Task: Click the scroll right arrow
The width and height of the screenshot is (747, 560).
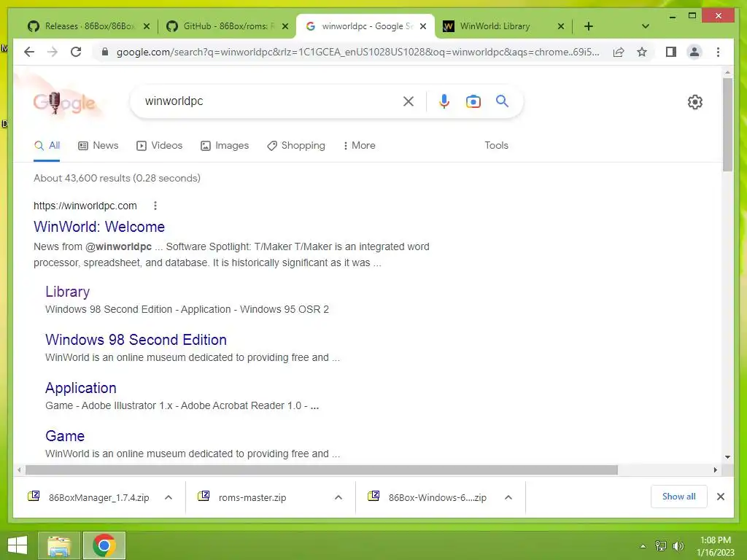Action: pos(715,470)
